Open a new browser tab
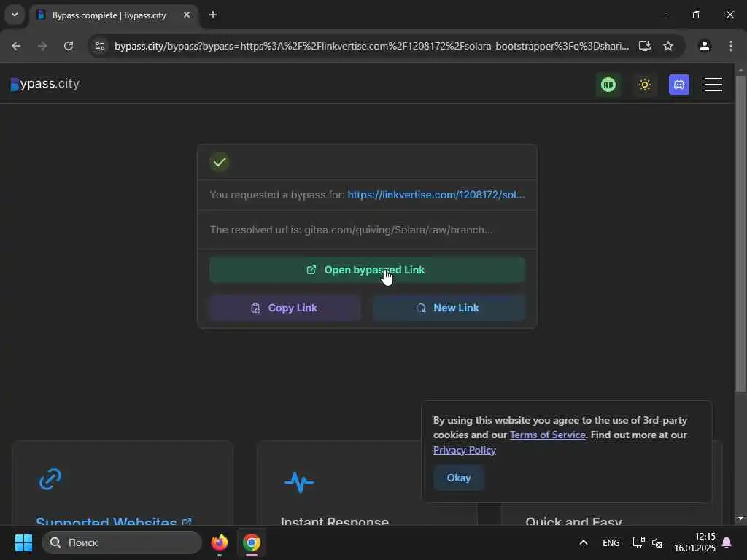The height and width of the screenshot is (560, 747). coord(213,15)
